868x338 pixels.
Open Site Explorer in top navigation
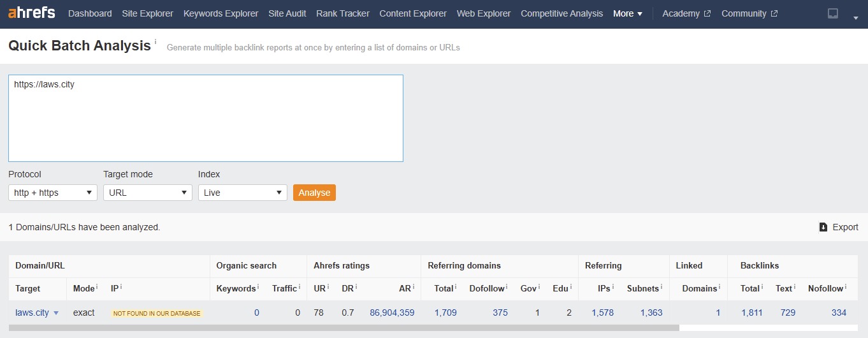pos(147,13)
